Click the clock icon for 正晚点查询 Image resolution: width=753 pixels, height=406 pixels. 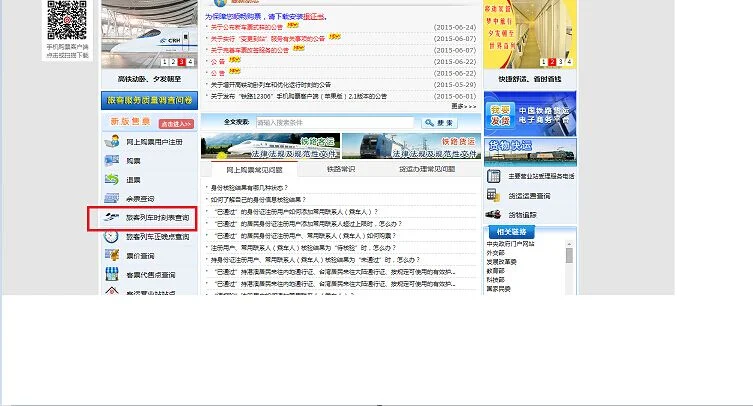[x=111, y=236]
